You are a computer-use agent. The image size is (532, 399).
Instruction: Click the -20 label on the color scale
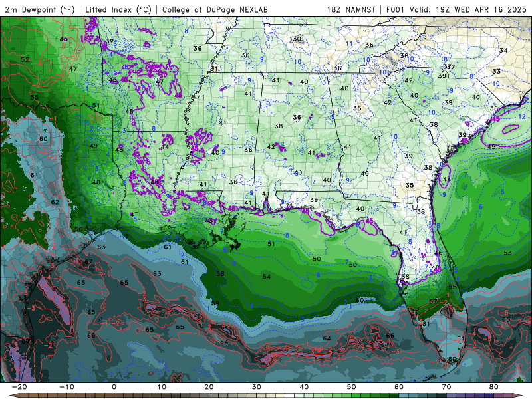pos(19,387)
